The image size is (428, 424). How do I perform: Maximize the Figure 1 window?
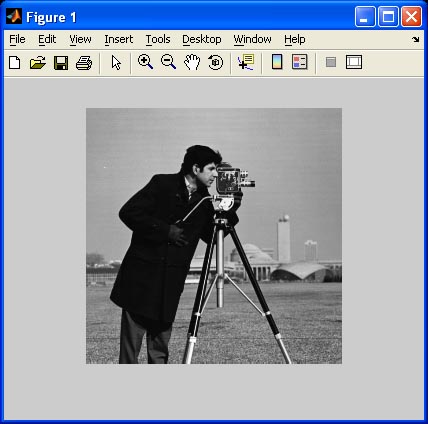coord(388,16)
